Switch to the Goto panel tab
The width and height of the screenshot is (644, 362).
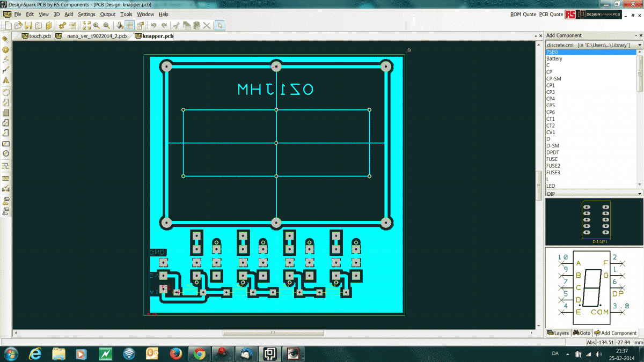point(582,333)
